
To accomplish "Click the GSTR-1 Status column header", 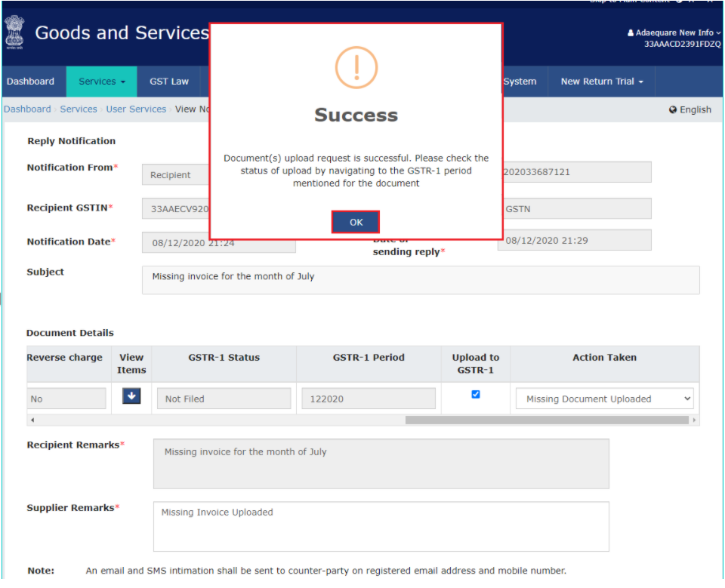I will point(224,357).
